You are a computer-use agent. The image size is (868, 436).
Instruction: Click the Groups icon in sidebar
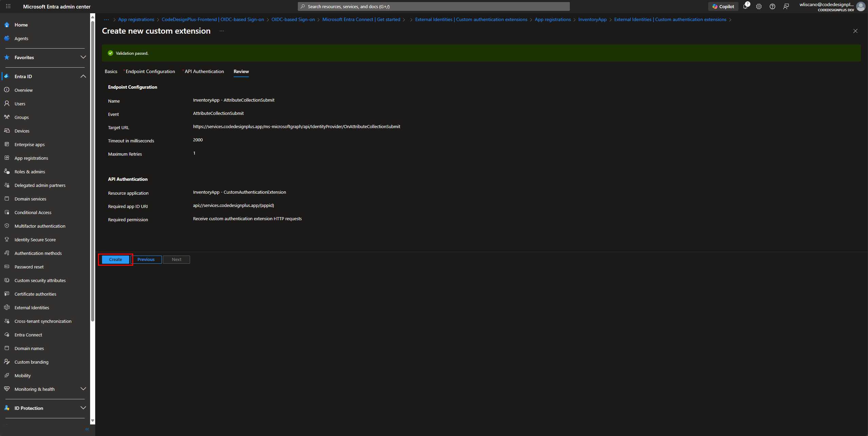click(7, 117)
